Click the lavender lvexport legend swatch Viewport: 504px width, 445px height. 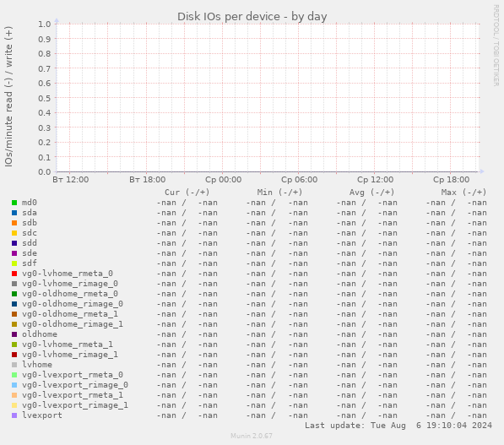[14, 415]
